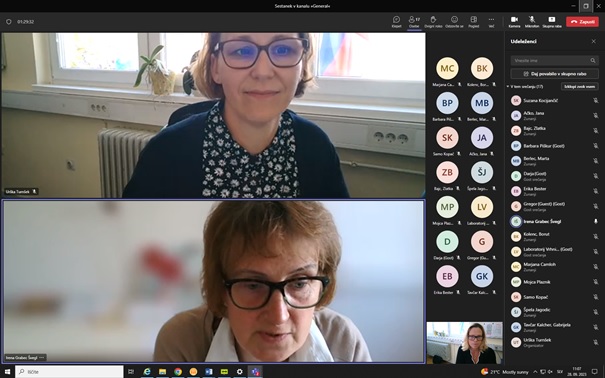
Task: Click the Vnesite ime search field
Action: tap(554, 61)
